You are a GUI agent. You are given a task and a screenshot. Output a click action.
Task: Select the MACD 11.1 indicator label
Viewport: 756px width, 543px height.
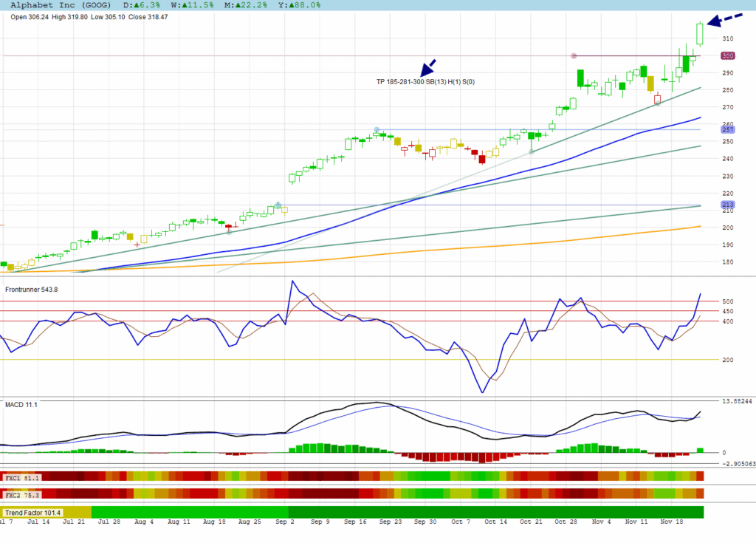[21, 405]
